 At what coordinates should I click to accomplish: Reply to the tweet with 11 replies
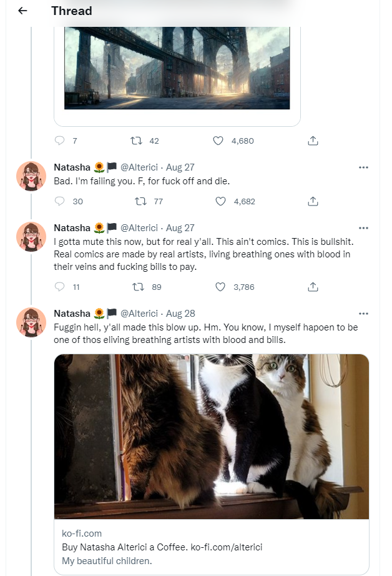[x=60, y=287]
